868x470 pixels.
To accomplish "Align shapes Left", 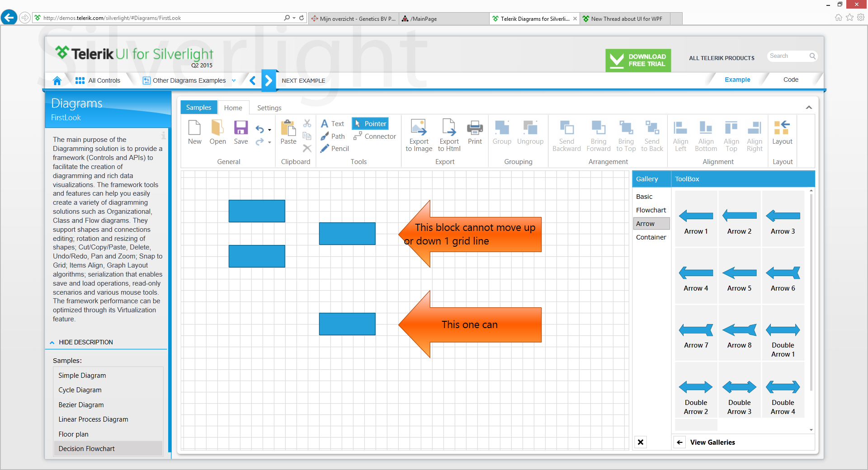I will click(680, 136).
